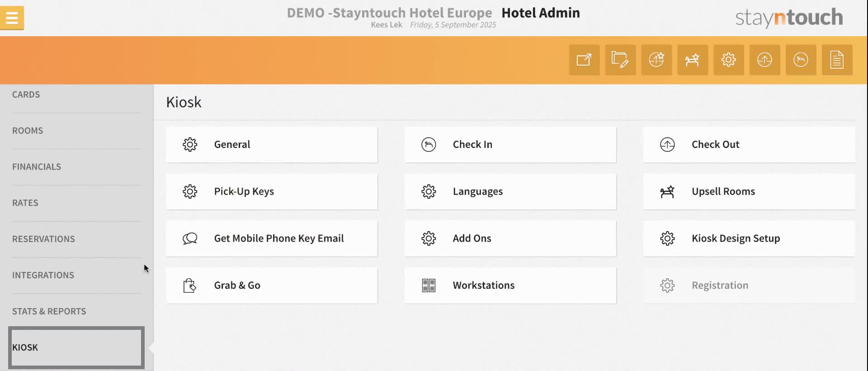Click the upsell bed-star shortcut icon in toolbar
Viewport: 868px width, 371px height.
[x=693, y=60]
